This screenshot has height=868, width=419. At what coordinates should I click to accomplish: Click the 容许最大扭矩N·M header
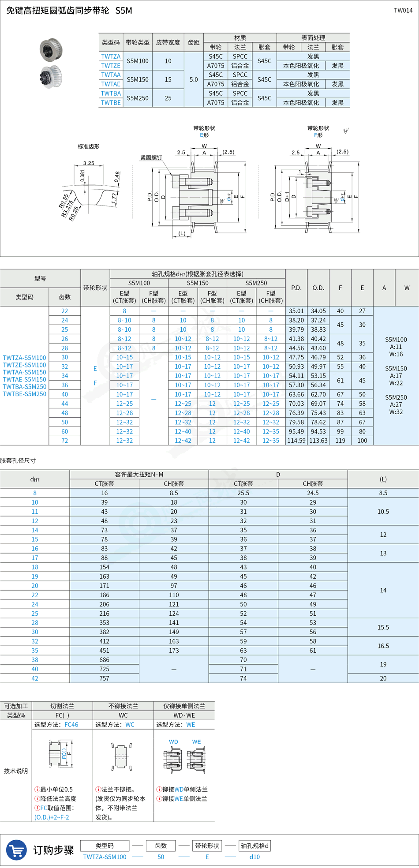coord(139,475)
